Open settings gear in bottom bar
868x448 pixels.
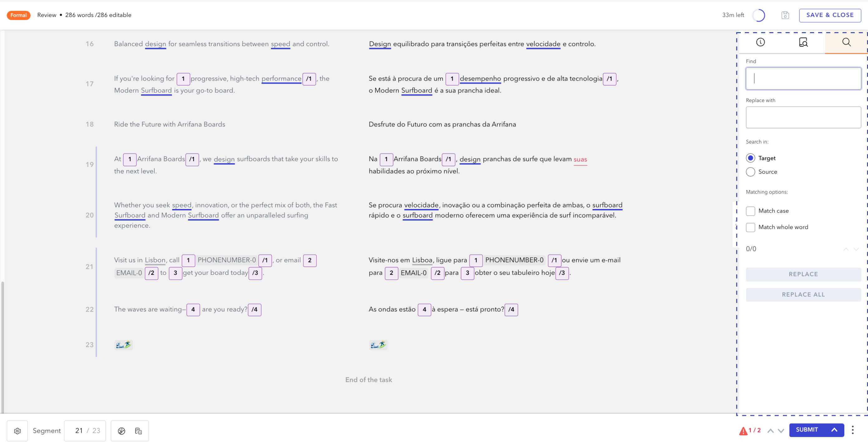17,431
